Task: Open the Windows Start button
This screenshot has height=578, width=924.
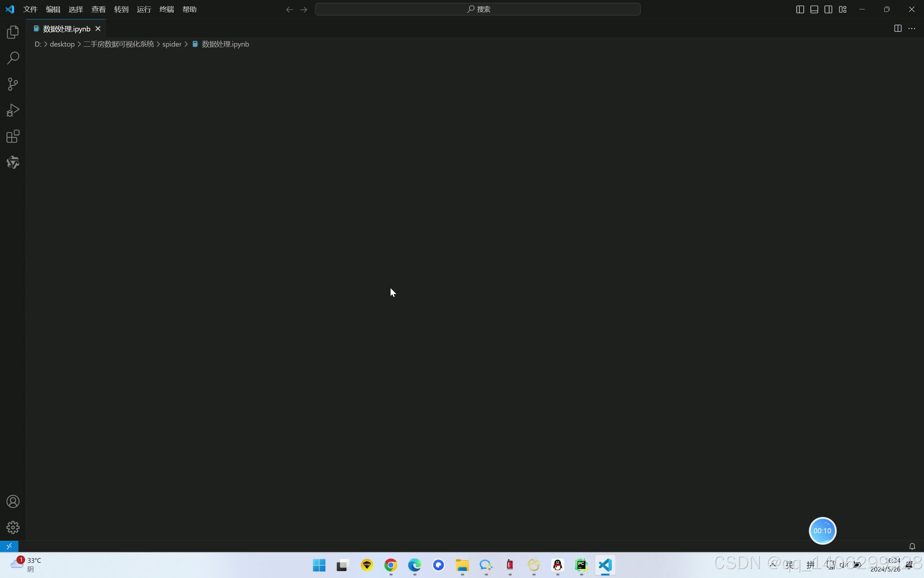Action: coord(319,565)
